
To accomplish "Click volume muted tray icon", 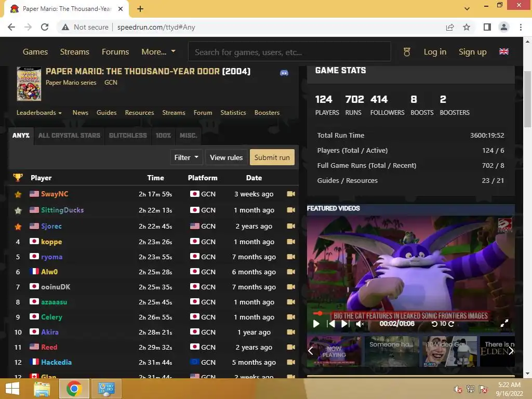I will click(x=458, y=389).
